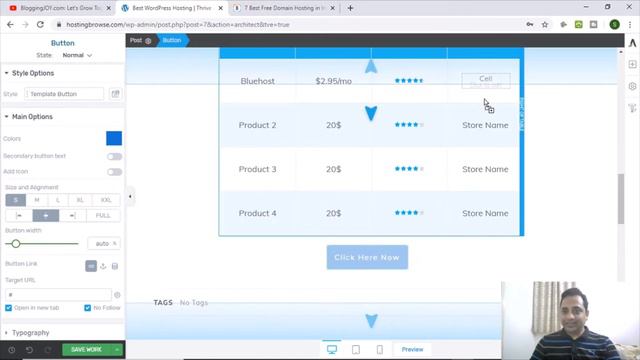Align the button to the left
This screenshot has height=360, width=640.
tap(19, 216)
